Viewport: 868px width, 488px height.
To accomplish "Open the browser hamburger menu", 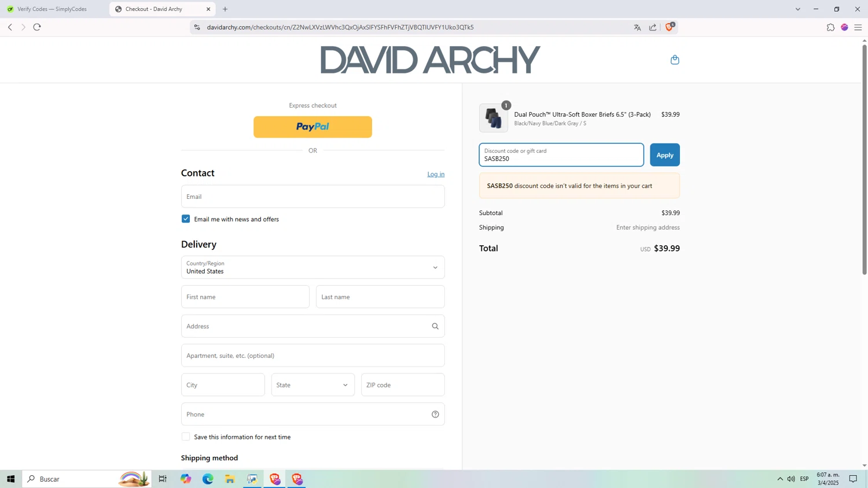I will point(858,27).
